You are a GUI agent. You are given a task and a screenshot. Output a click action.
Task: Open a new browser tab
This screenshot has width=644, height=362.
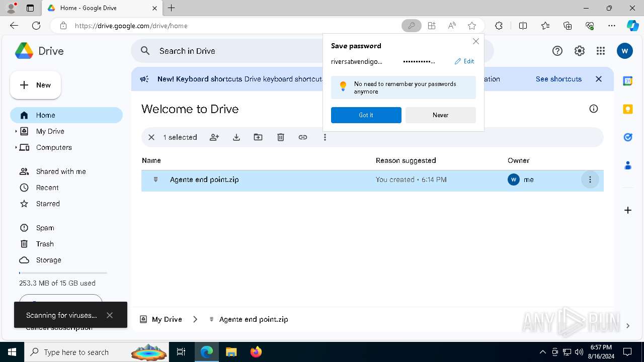point(172,8)
